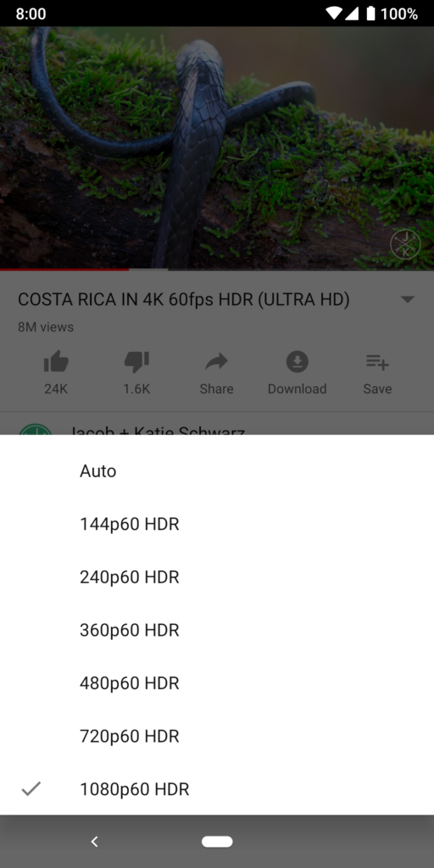Select the checked 1080p60 HDR quality

point(217,789)
